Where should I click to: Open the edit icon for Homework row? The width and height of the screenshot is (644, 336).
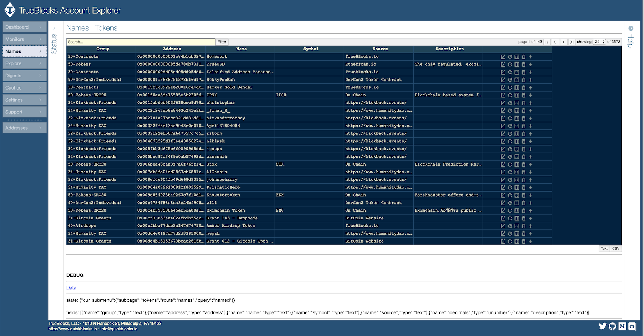[503, 57]
